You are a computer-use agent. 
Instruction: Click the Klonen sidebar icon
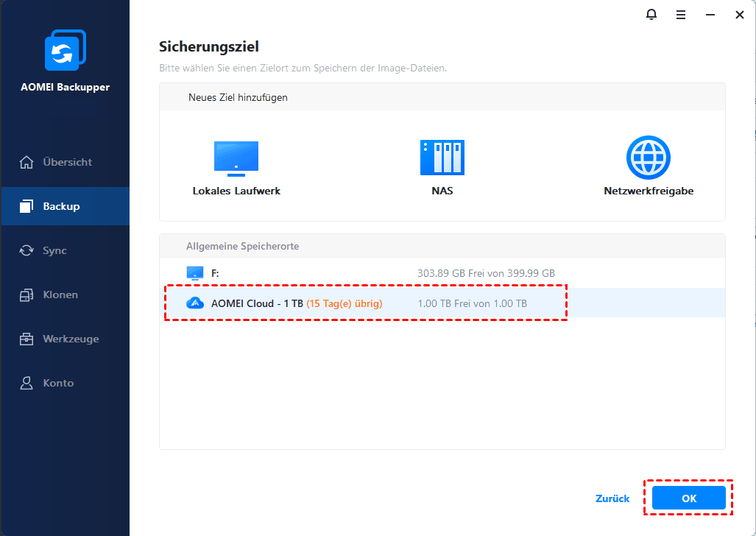[x=27, y=295]
